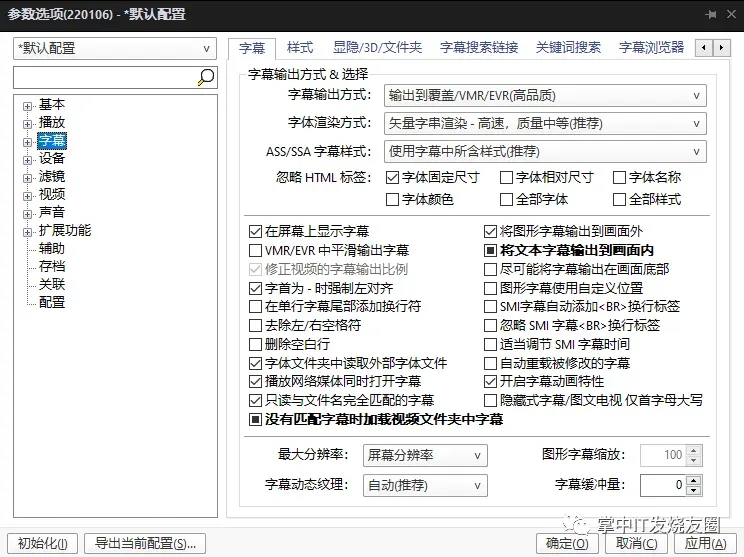744x557 pixels.
Task: Enable 忽略 SMI 字幕<BR>换行标签
Action: coord(490,325)
